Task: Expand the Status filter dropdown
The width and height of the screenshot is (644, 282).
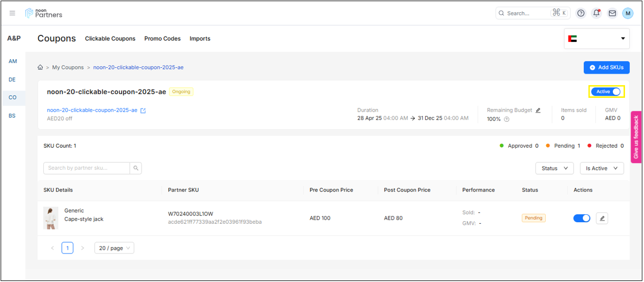Action: click(554, 168)
